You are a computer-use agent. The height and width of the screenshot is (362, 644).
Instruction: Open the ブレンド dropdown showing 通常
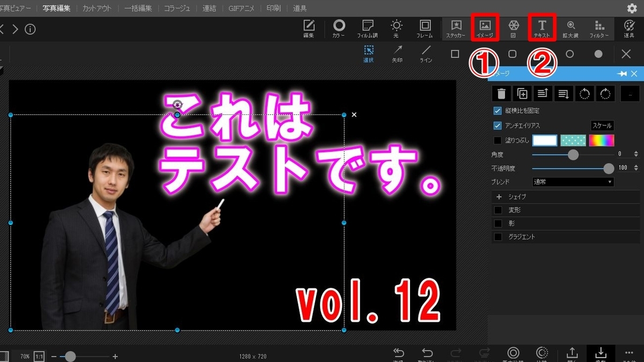pyautogui.click(x=573, y=181)
